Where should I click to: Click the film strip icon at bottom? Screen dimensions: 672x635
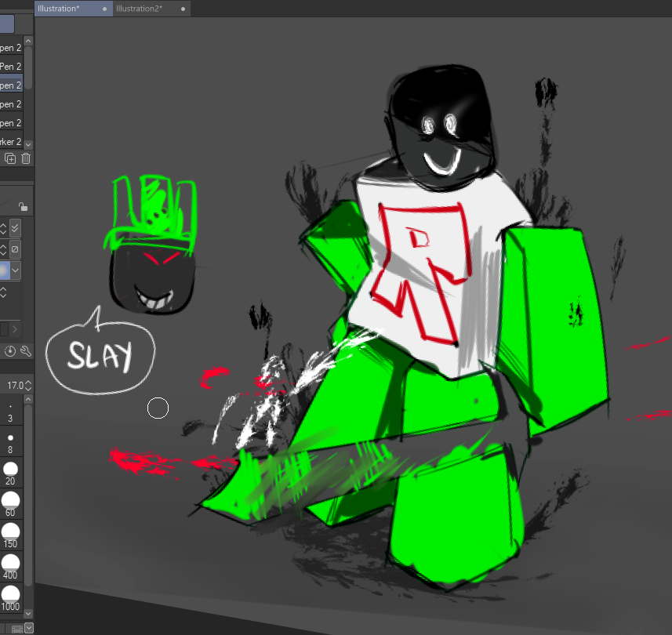pyautogui.click(x=17, y=629)
